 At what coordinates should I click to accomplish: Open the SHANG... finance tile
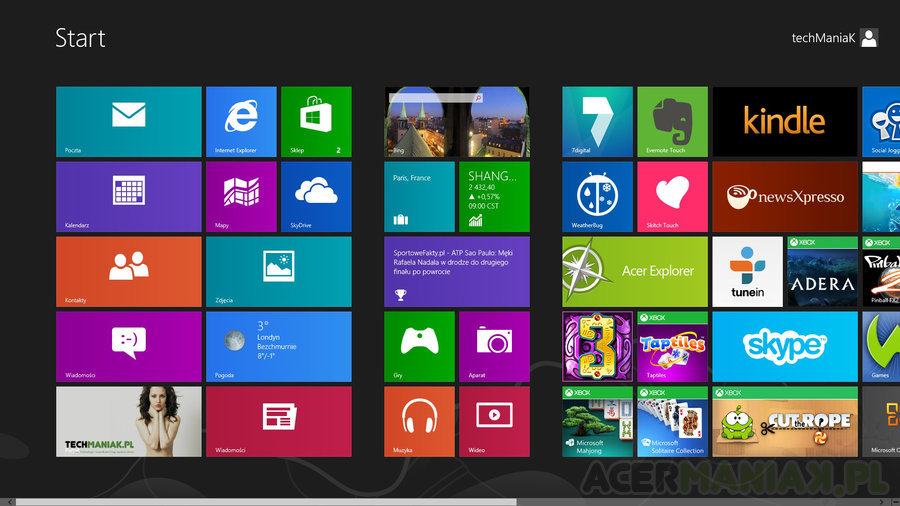pos(494,197)
